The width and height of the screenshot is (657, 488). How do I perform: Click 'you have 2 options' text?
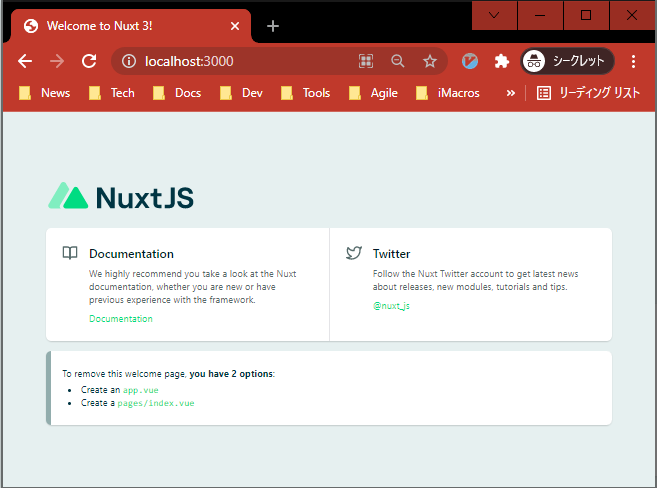pyautogui.click(x=231, y=374)
